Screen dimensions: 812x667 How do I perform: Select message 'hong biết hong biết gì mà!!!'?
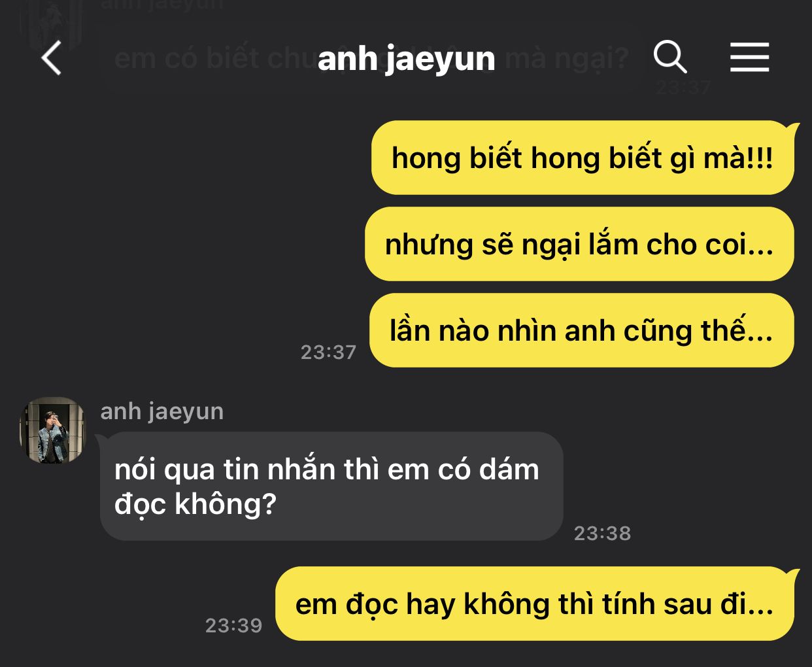click(x=583, y=158)
